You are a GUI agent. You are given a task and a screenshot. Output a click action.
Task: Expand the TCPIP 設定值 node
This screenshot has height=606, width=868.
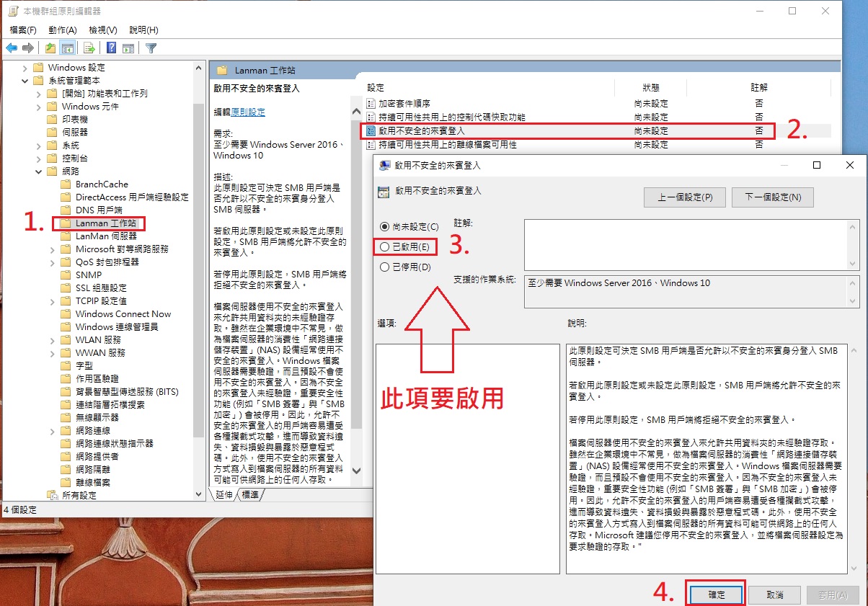(53, 300)
